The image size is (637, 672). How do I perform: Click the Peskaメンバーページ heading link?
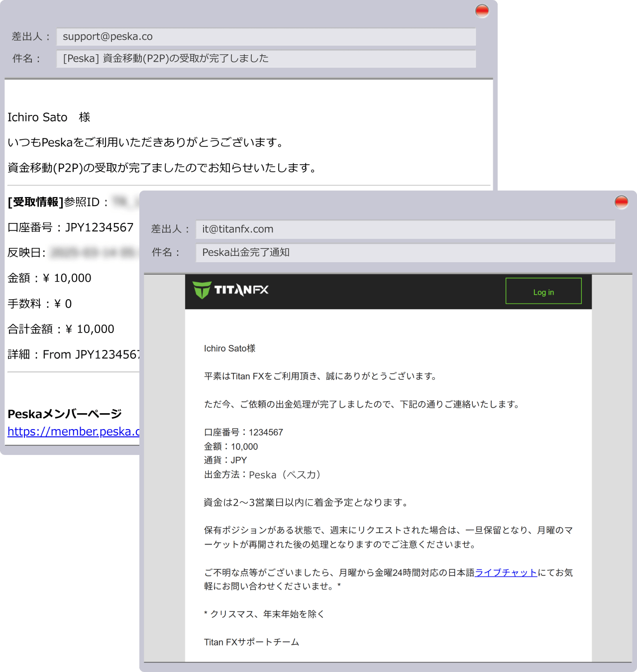64,413
